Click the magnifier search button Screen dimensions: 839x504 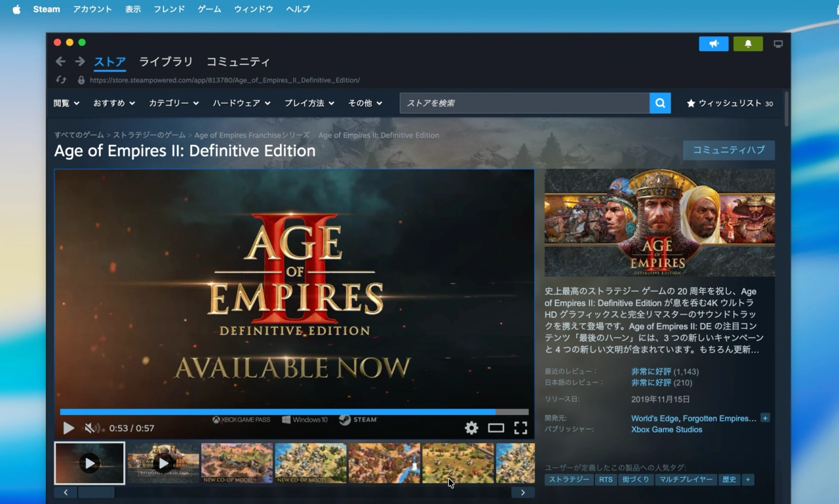[x=660, y=103]
